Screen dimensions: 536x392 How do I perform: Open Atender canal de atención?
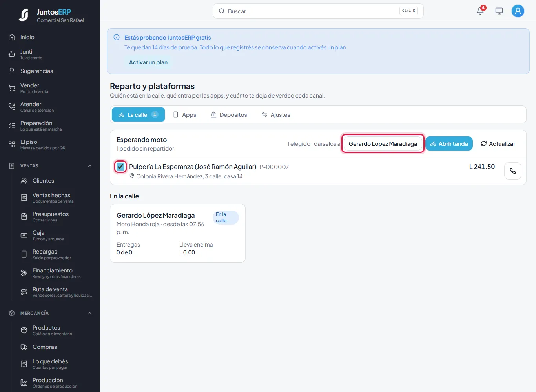tap(50, 107)
